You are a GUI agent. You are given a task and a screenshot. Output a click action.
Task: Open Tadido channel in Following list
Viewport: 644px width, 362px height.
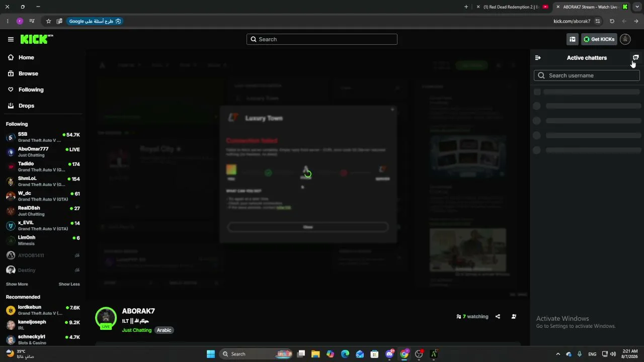point(43,166)
